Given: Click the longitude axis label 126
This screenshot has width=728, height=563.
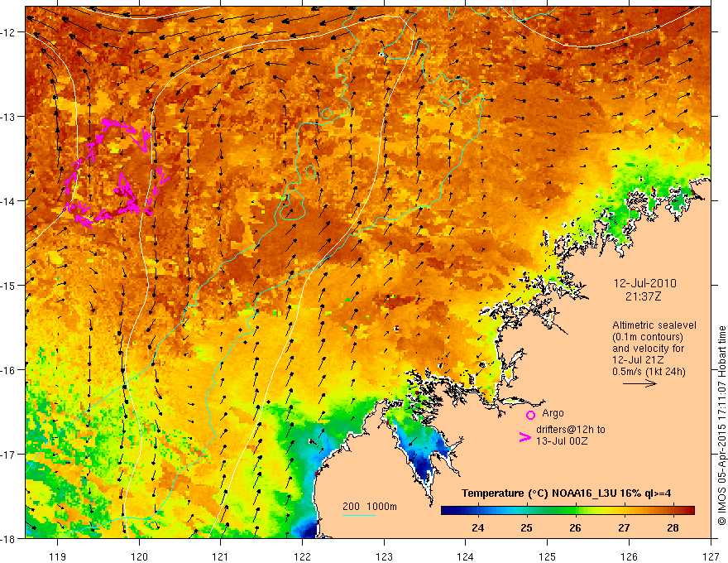Looking at the screenshot, I should (x=629, y=556).
